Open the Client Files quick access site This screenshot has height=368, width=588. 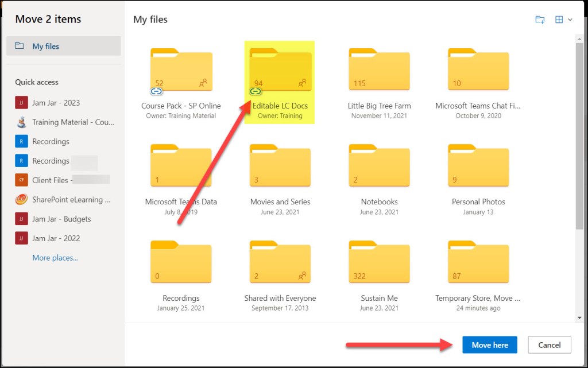(51, 180)
